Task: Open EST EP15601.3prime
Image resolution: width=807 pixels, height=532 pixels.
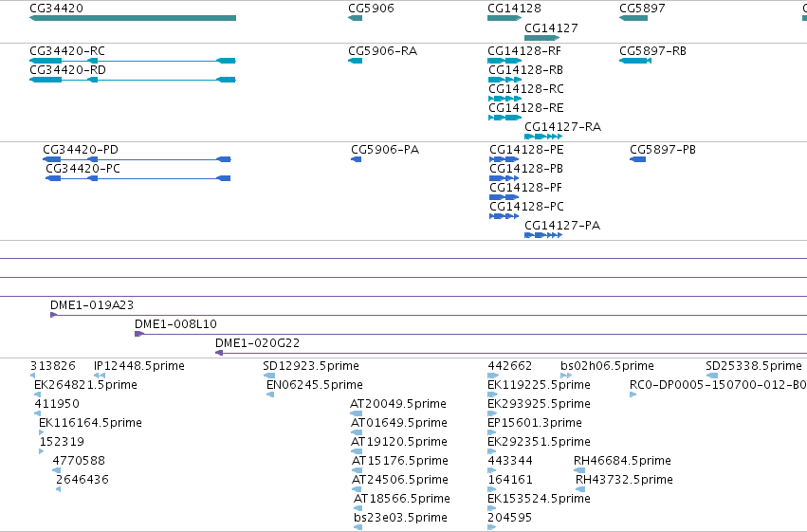Action: click(491, 432)
